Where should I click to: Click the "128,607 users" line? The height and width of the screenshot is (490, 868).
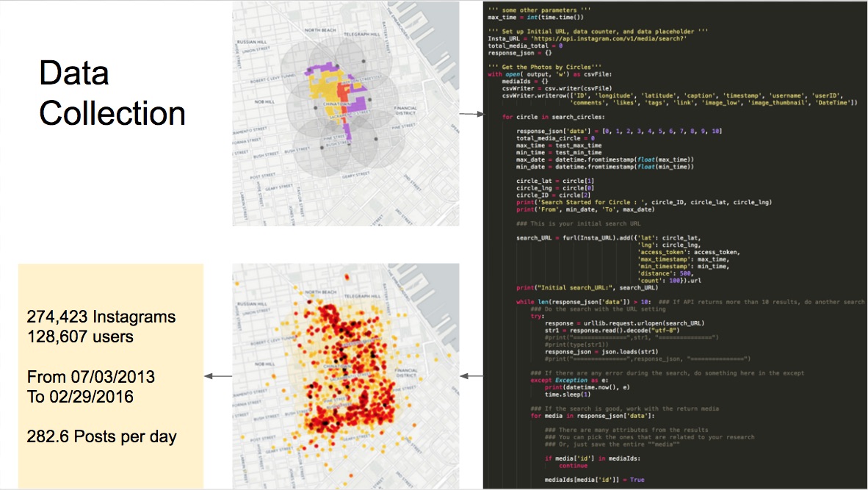80,336
